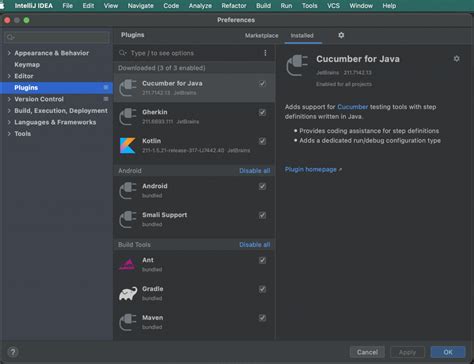The height and width of the screenshot is (364, 474).
Task: Click the Gradle elephant icon
Action: click(128, 293)
